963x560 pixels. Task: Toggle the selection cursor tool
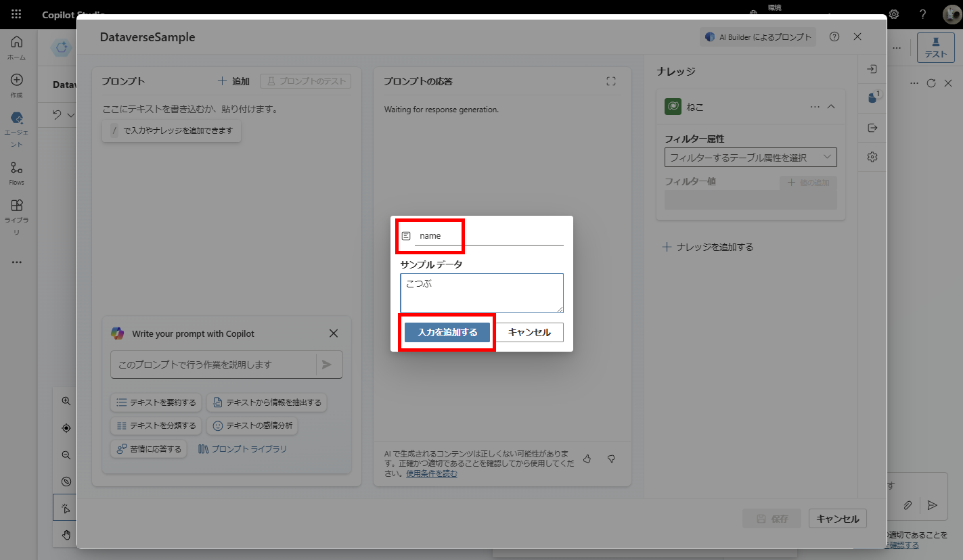(66, 507)
